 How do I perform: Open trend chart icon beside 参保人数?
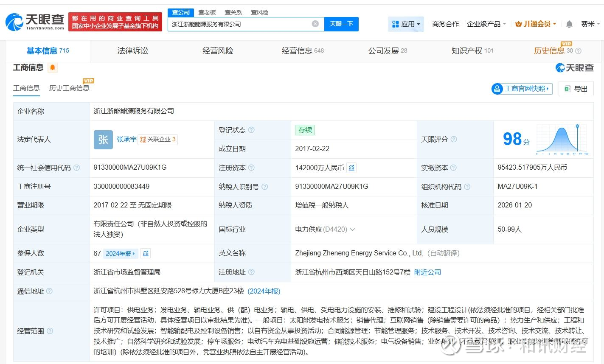click(146, 253)
